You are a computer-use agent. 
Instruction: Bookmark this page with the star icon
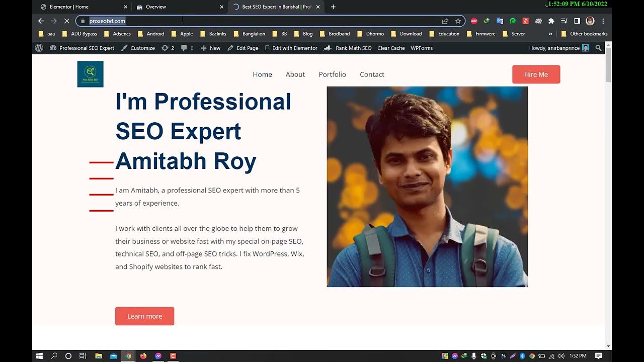(x=458, y=21)
